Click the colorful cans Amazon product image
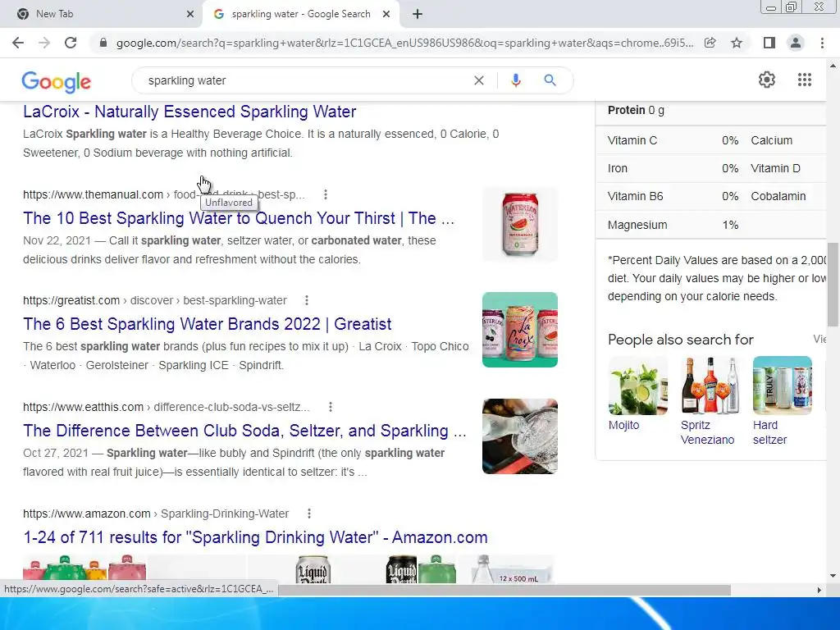This screenshot has width=840, height=630. tap(85, 569)
